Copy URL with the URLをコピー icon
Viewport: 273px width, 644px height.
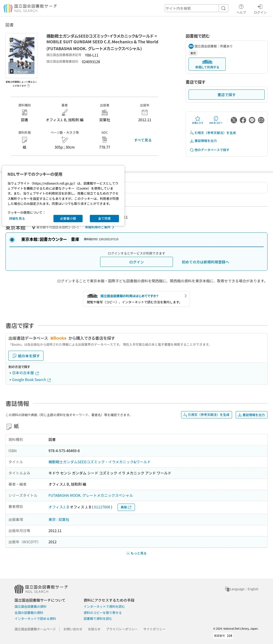coord(216,120)
